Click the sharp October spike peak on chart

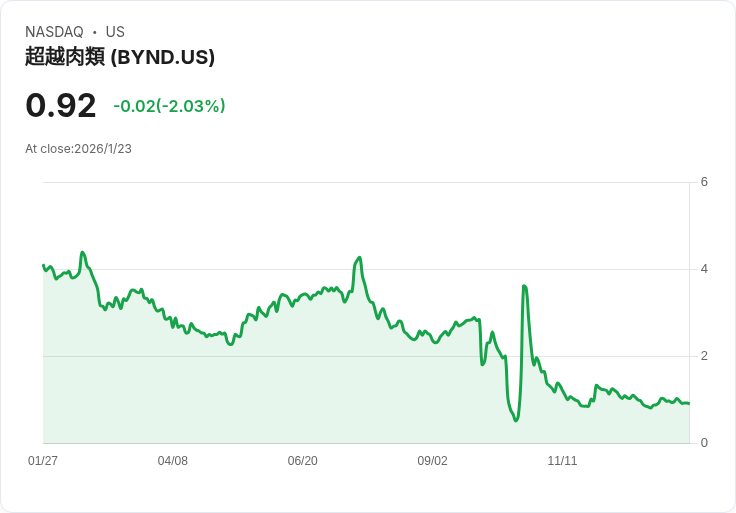pos(524,286)
